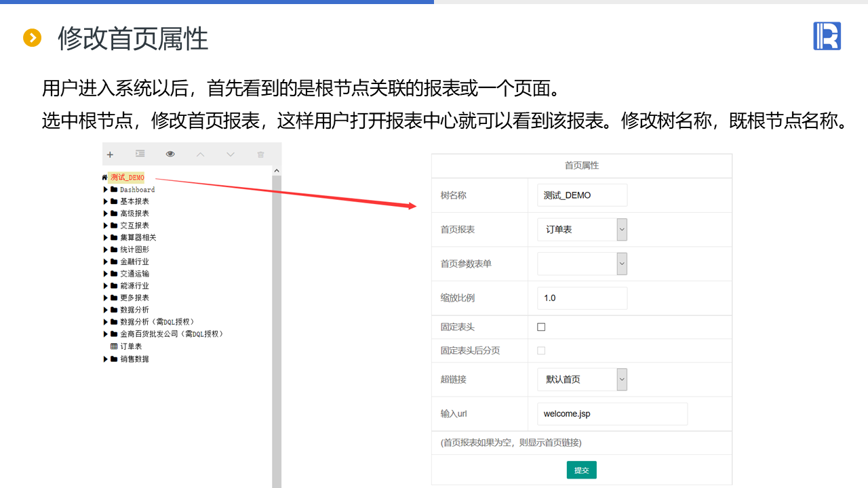868x488 pixels.
Task: Click the table icon next to 订单表
Action: pyautogui.click(x=114, y=346)
